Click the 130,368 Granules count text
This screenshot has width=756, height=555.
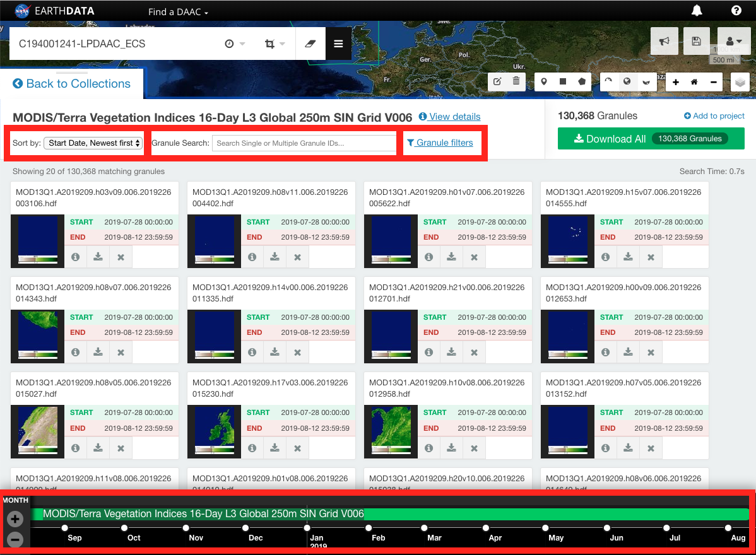[x=598, y=115]
